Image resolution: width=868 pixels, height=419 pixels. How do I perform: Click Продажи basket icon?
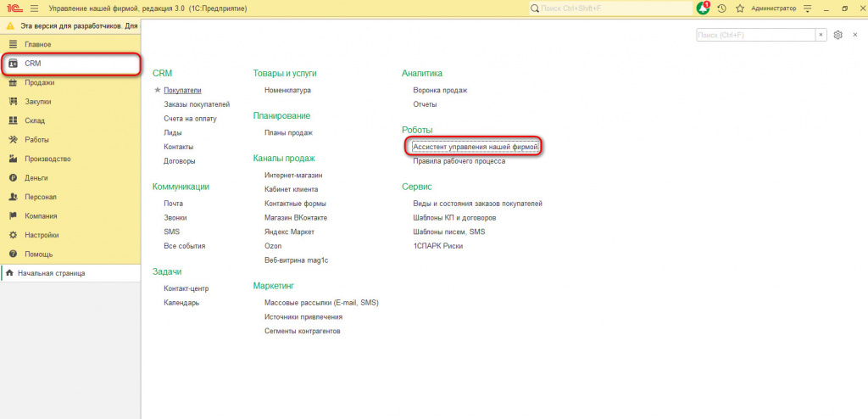pyautogui.click(x=14, y=82)
